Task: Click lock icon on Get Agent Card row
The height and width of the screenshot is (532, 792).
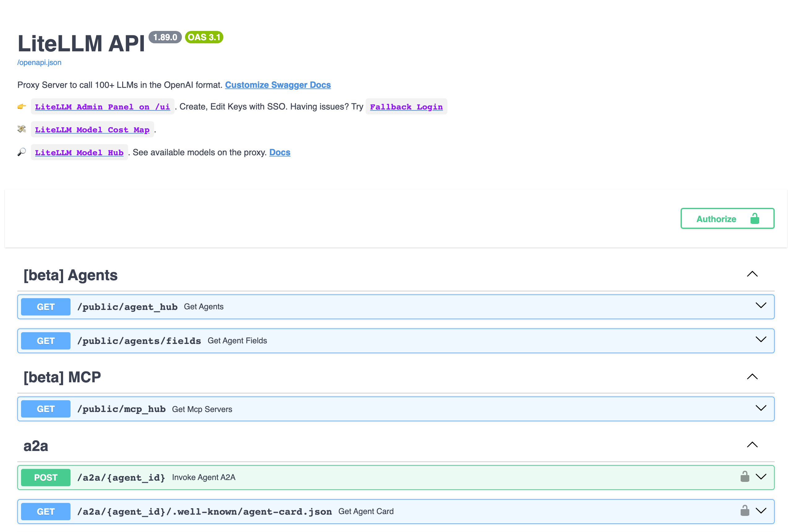Action: [744, 510]
